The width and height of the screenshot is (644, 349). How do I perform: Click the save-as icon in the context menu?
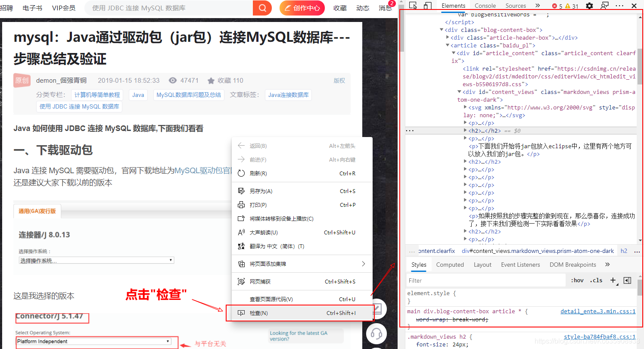pos(241,191)
